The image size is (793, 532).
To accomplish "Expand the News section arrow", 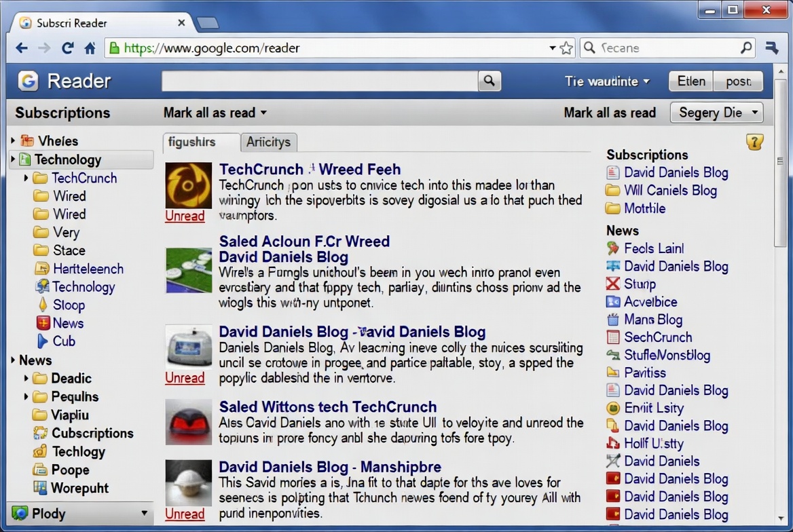I will (13, 360).
